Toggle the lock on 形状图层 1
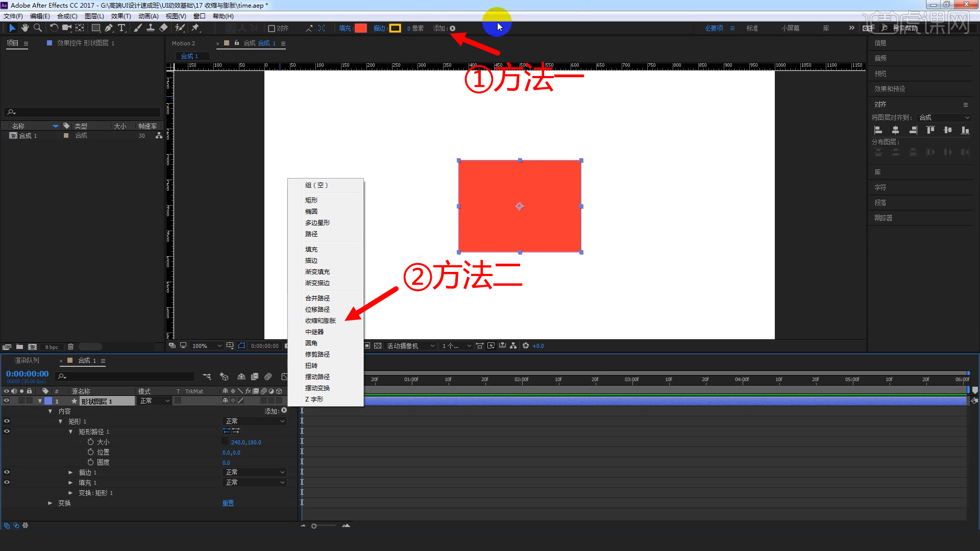Viewport: 980px width, 551px height. tap(29, 400)
